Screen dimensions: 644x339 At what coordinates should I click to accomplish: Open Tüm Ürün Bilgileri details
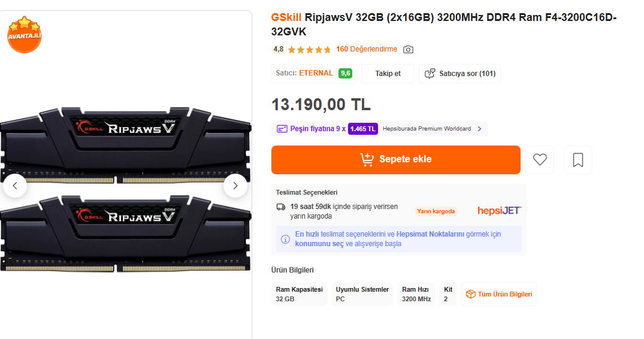(x=499, y=294)
